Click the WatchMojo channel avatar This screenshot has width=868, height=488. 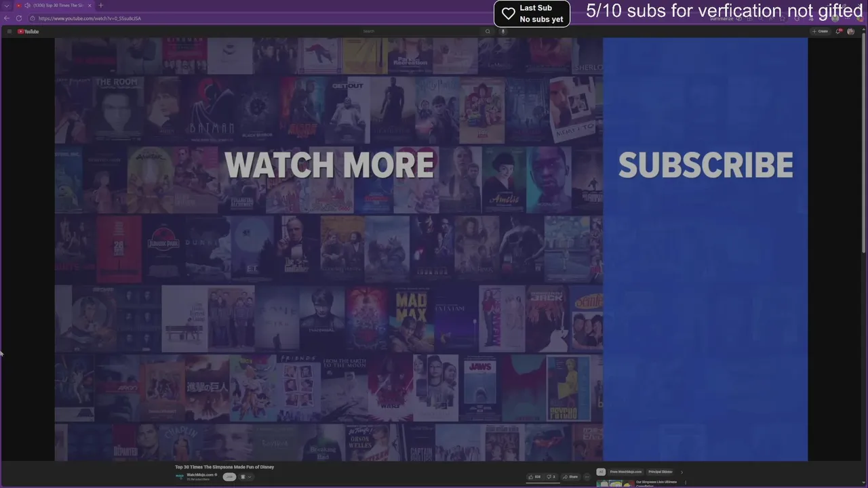pos(180,476)
